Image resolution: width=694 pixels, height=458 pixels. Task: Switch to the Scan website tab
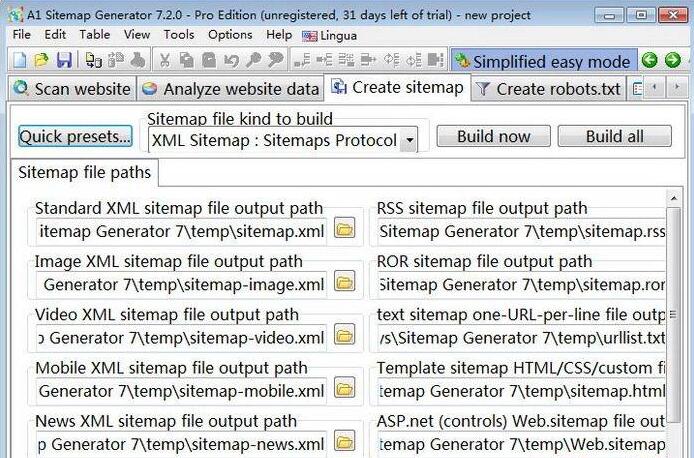pos(73,89)
